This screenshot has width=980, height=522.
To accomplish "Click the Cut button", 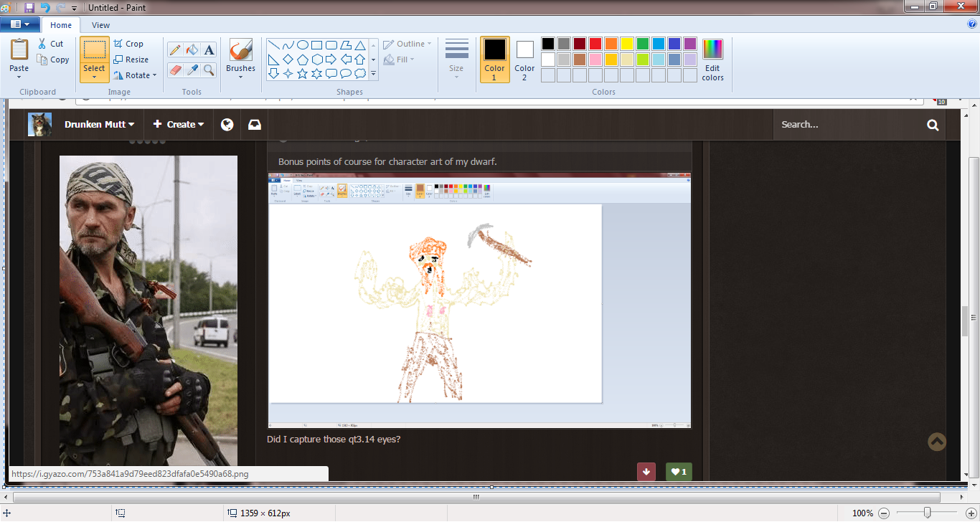I will 51,44.
